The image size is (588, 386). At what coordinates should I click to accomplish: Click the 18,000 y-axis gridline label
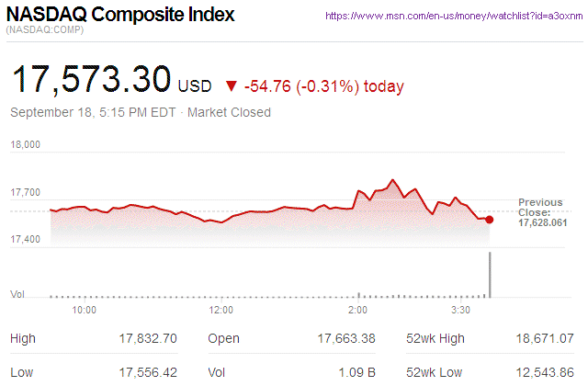click(26, 144)
